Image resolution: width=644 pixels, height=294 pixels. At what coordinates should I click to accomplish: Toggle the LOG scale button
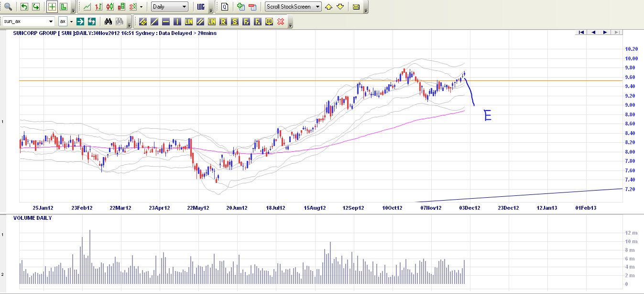[x=201, y=7]
